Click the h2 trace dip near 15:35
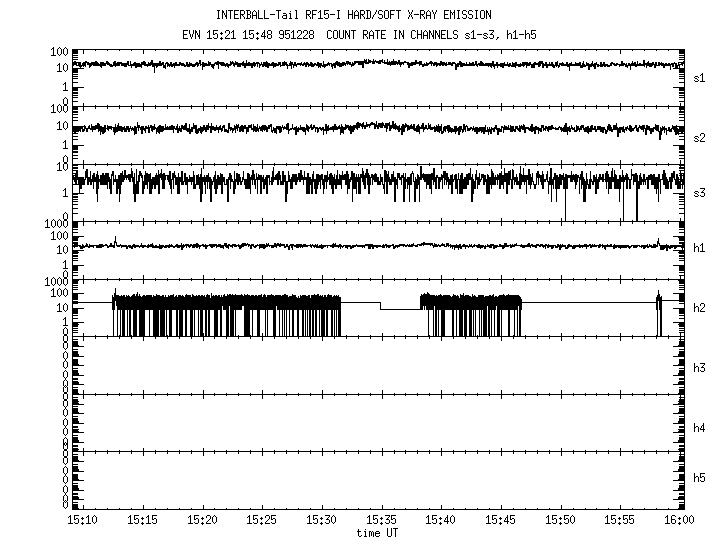Image resolution: width=720 pixels, height=550 pixels. pyautogui.click(x=400, y=309)
